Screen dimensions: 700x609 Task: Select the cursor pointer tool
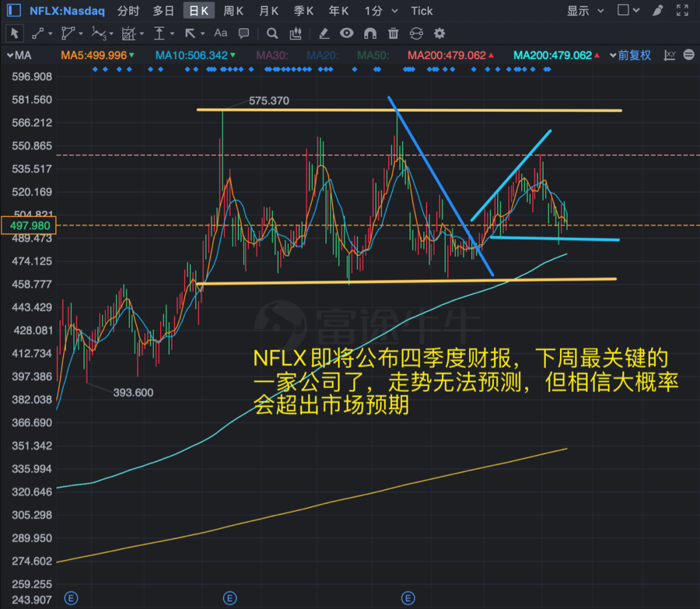point(14,34)
